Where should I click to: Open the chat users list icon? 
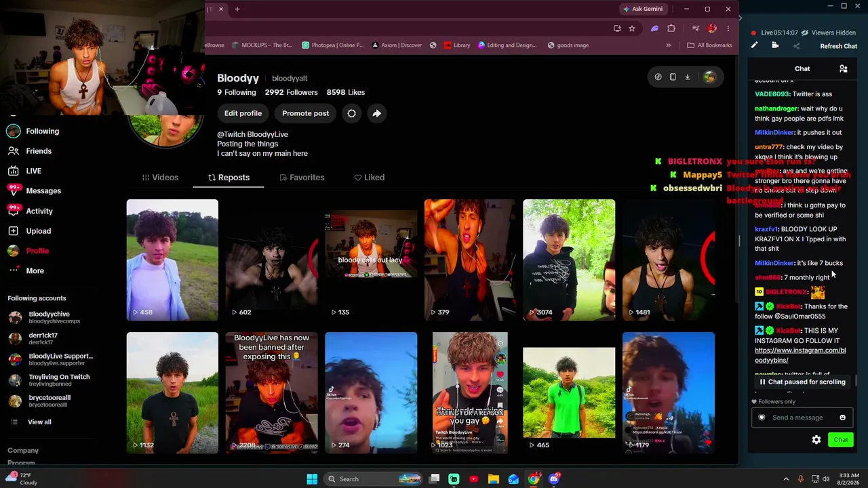tap(844, 68)
